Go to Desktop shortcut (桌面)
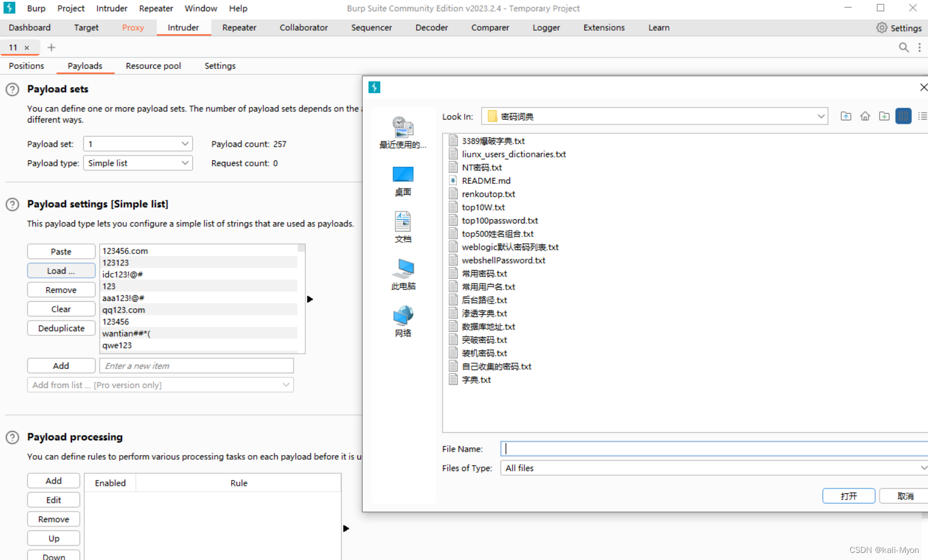The width and height of the screenshot is (928, 560). pos(403,180)
